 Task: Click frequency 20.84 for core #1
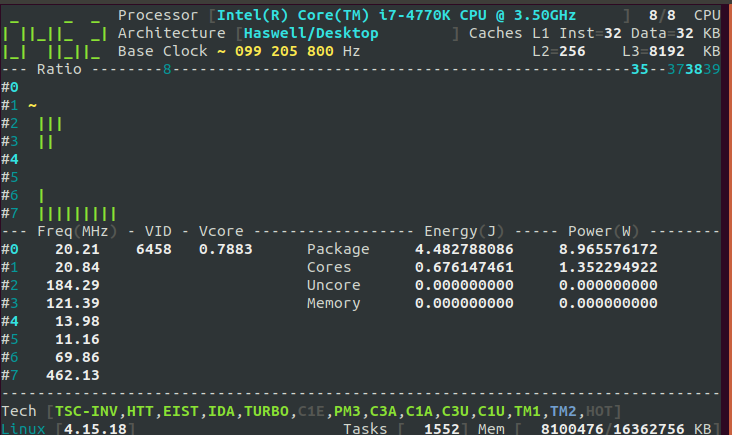point(77,267)
